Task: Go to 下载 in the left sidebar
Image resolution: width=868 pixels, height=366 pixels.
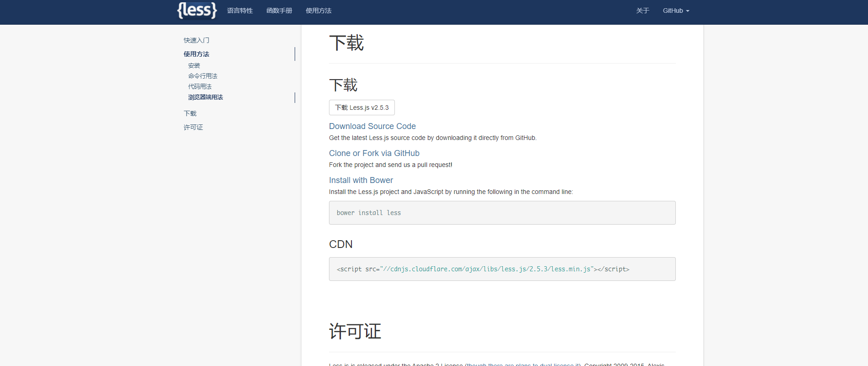Action: [x=190, y=113]
